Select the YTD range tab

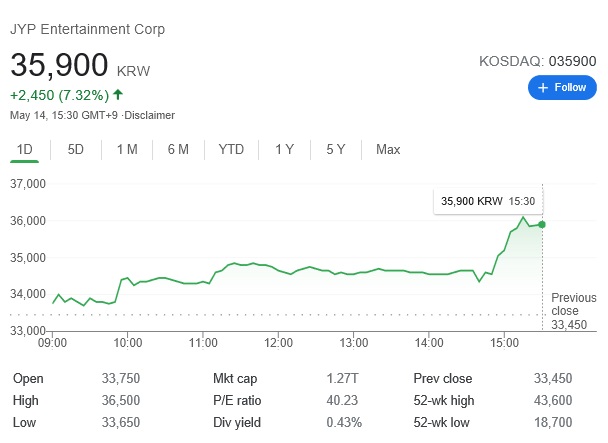click(231, 149)
